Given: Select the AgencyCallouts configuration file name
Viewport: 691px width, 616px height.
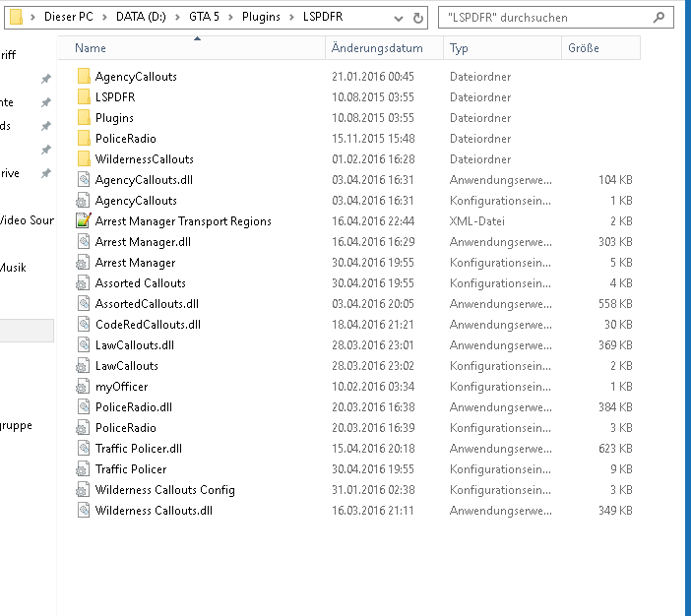Looking at the screenshot, I should pyautogui.click(x=136, y=201).
